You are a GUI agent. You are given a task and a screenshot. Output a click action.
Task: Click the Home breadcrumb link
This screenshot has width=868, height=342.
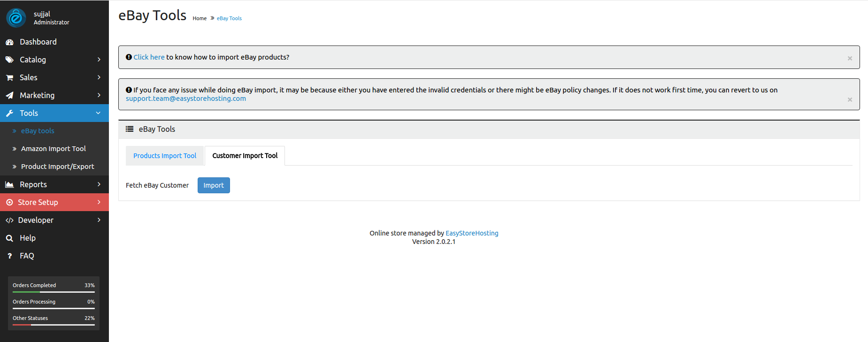(x=200, y=18)
